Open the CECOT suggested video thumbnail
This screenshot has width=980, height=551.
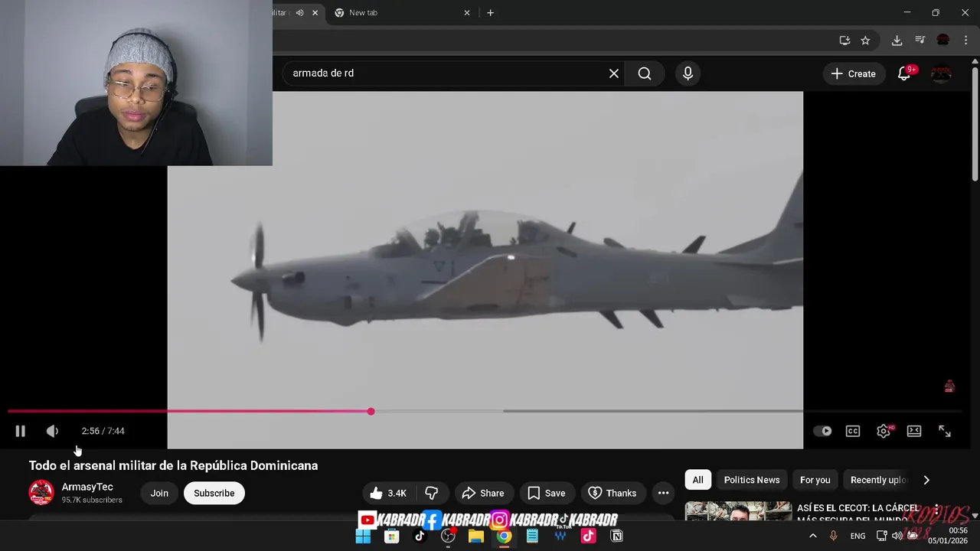click(x=738, y=511)
